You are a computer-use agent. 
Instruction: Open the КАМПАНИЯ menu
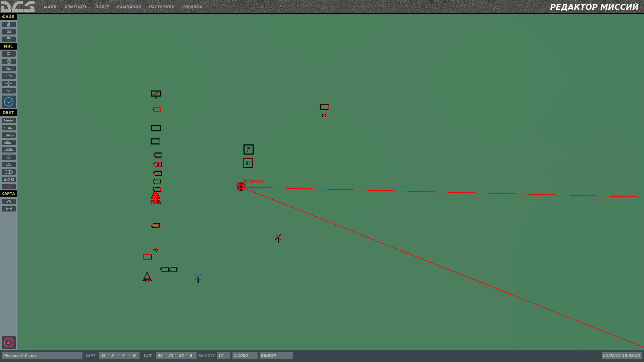pos(129,7)
